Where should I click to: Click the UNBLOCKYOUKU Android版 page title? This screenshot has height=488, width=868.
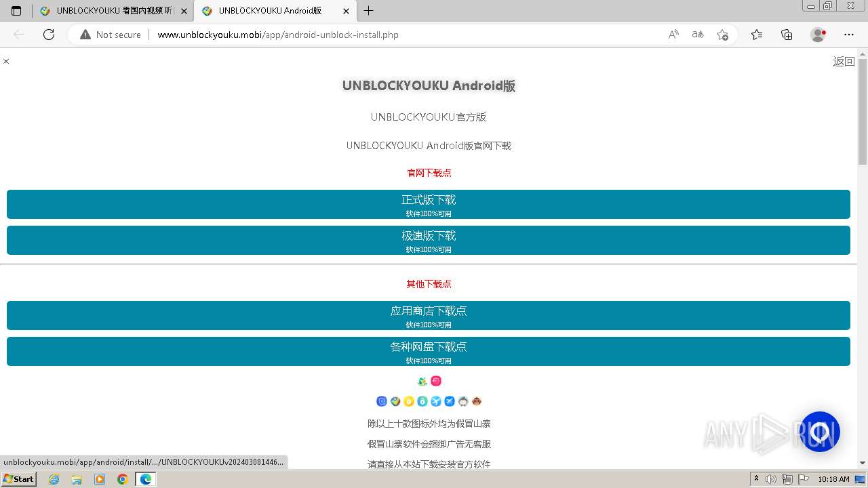[429, 85]
